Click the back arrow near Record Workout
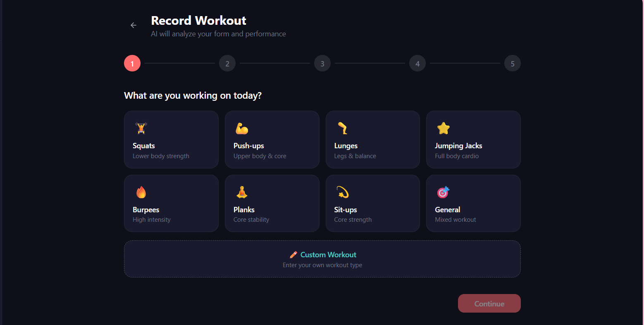 coord(133,25)
